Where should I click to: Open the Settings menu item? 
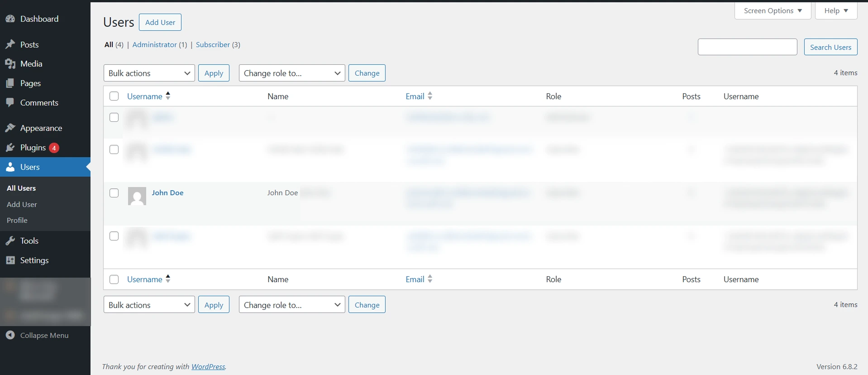(34, 260)
